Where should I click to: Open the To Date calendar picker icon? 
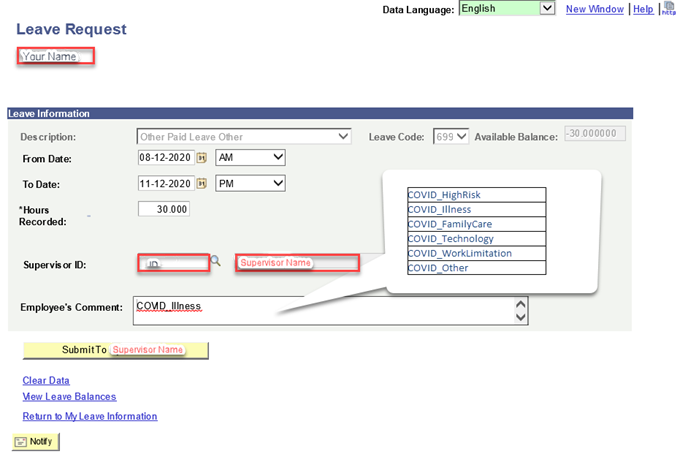click(x=201, y=183)
